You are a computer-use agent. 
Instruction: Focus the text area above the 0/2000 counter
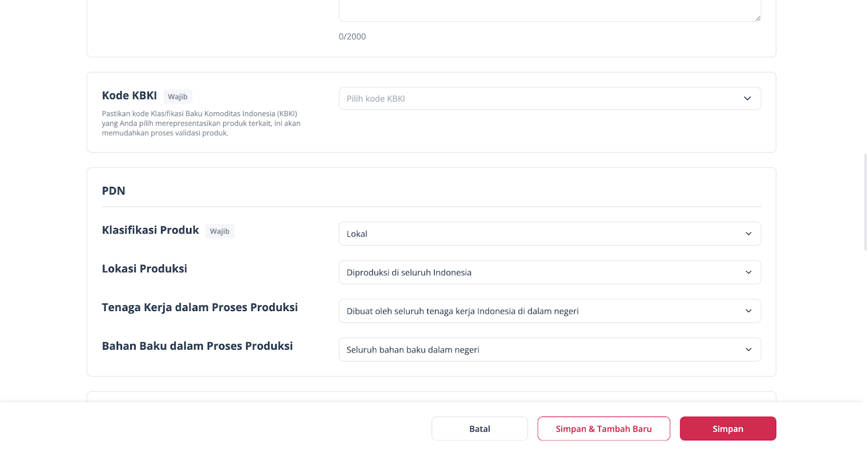point(548,10)
